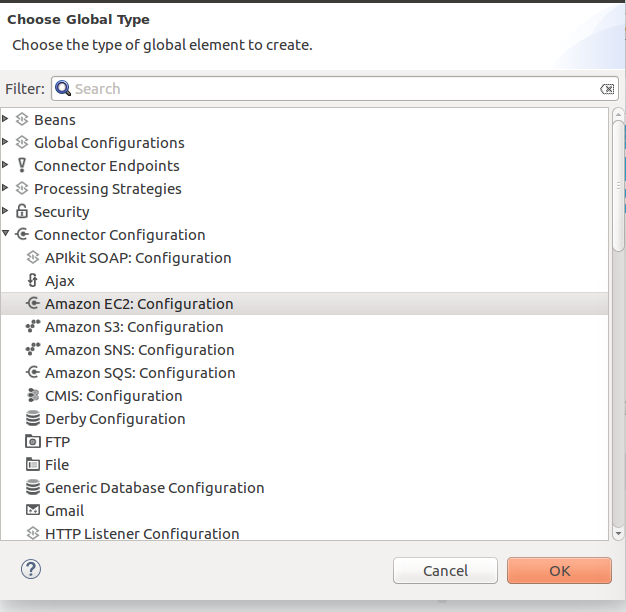626x612 pixels.
Task: Select the 'FTP' entry
Action: 304,442
